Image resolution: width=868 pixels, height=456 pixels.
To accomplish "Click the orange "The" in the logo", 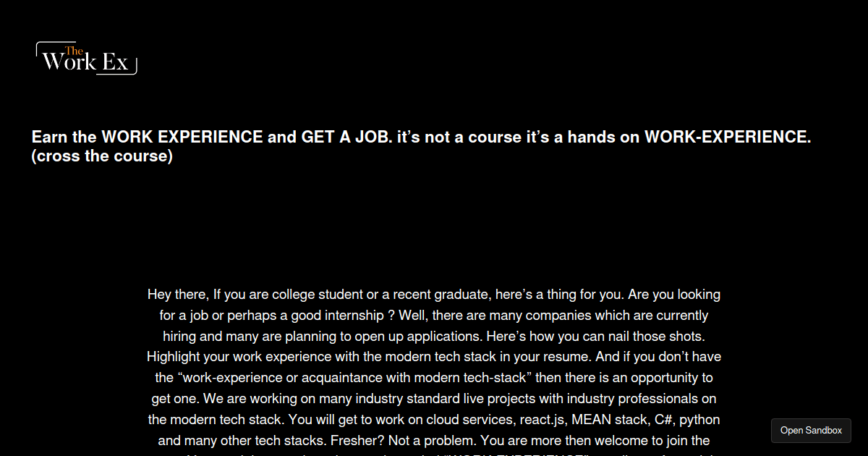I will click(x=74, y=51).
